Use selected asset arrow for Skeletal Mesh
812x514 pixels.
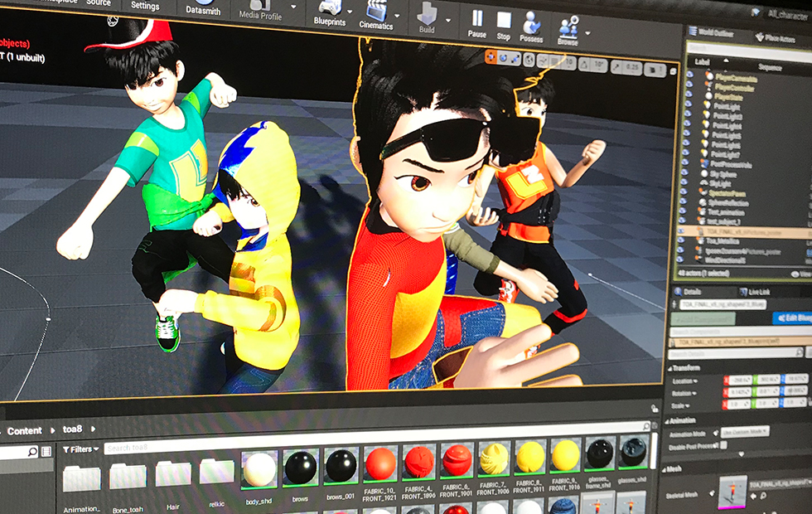click(753, 496)
